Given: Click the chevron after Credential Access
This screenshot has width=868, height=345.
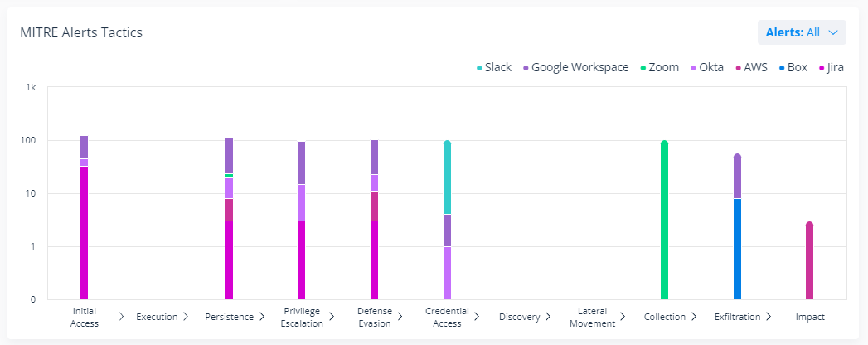Looking at the screenshot, I should pos(477,317).
